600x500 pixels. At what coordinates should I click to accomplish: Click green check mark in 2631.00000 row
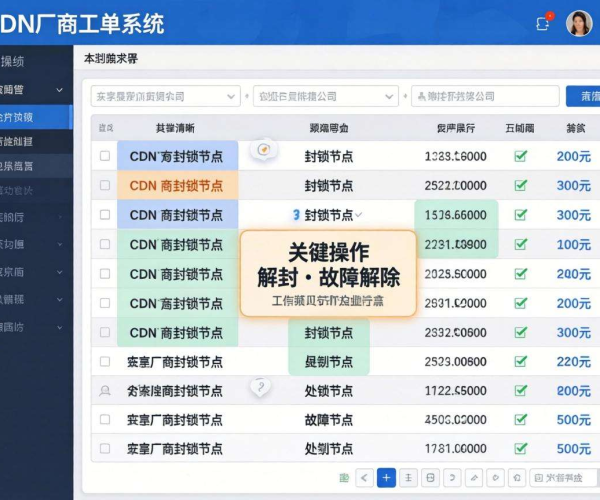tap(520, 303)
